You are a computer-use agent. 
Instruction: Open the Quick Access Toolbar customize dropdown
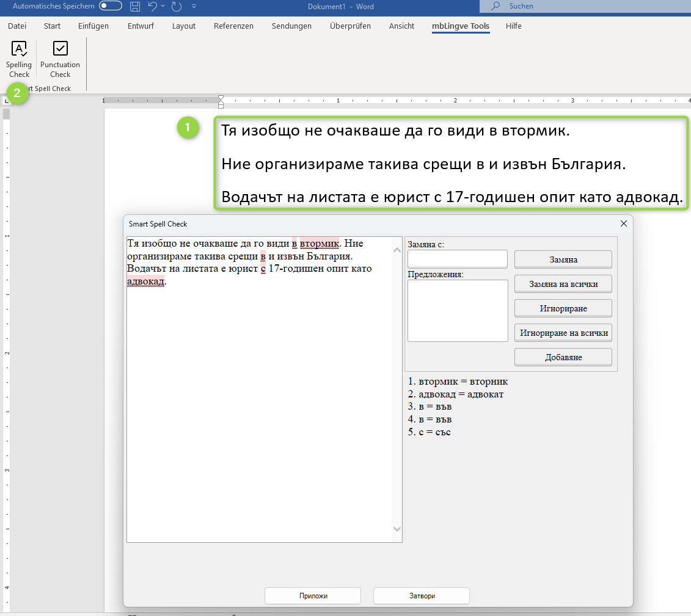[x=194, y=7]
